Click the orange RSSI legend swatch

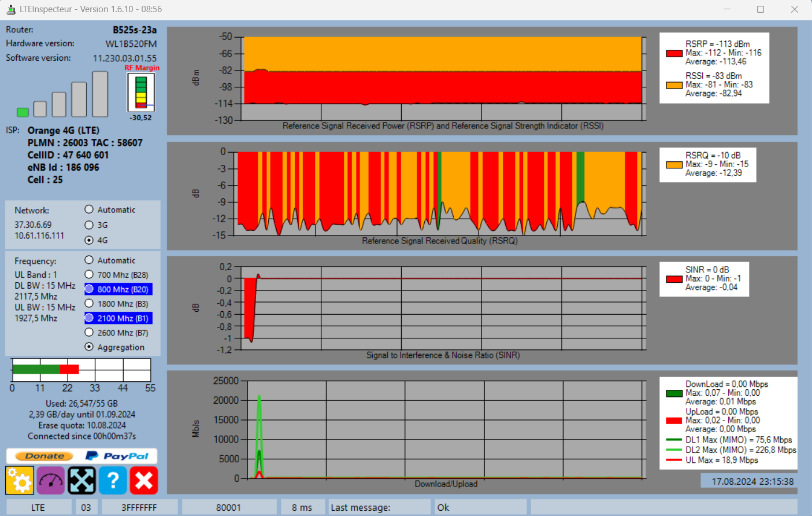(x=674, y=85)
